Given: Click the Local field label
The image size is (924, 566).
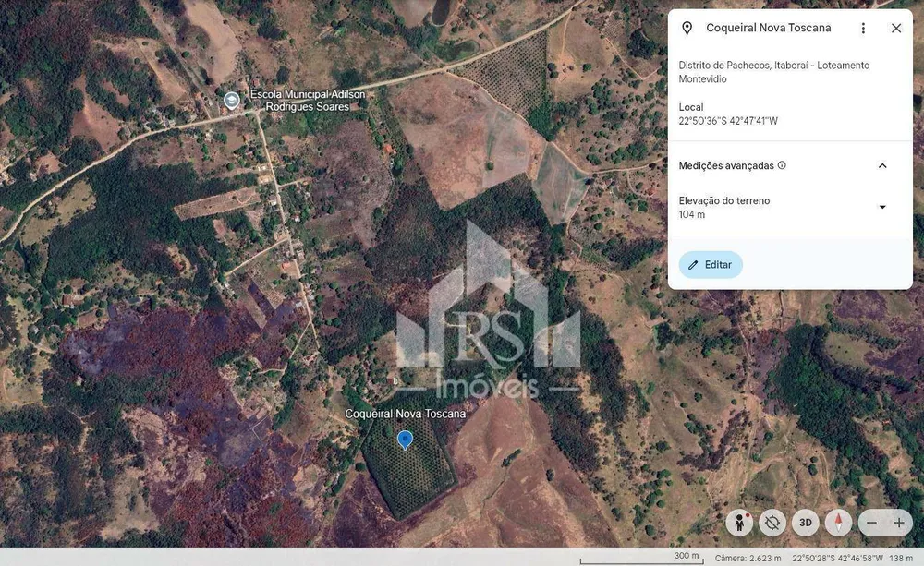Looking at the screenshot, I should pos(690,107).
